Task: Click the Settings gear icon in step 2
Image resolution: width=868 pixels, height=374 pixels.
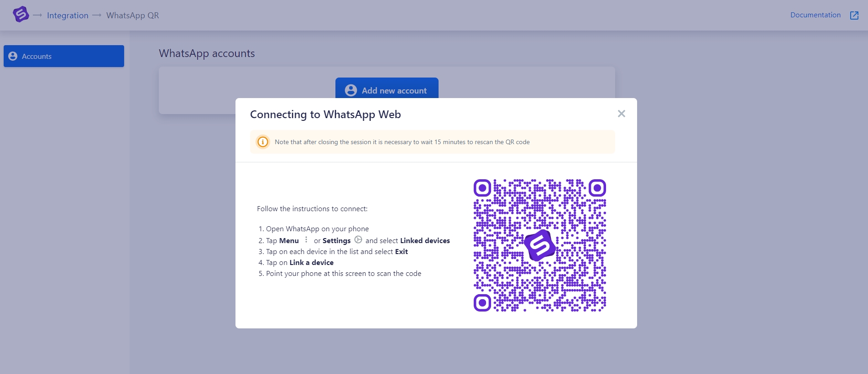Action: 358,240
